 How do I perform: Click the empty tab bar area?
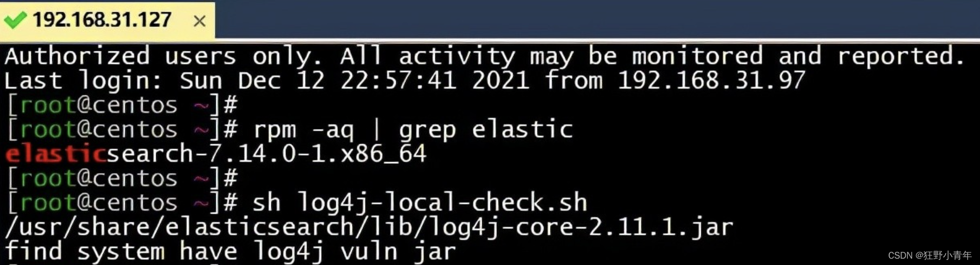[x=597, y=20]
